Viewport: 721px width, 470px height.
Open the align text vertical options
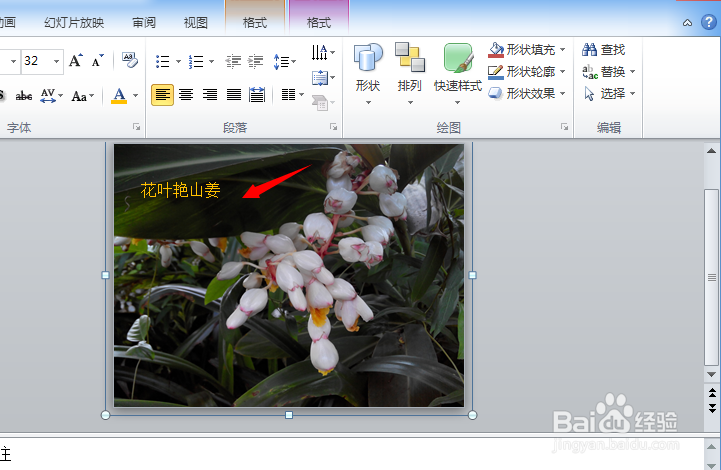tap(323, 78)
